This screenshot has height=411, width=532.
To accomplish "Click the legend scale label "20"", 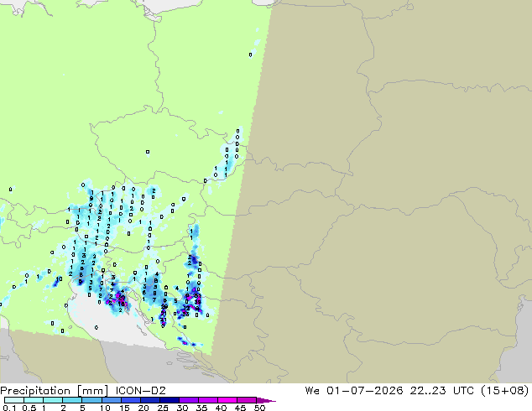I will pyautogui.click(x=143, y=408).
